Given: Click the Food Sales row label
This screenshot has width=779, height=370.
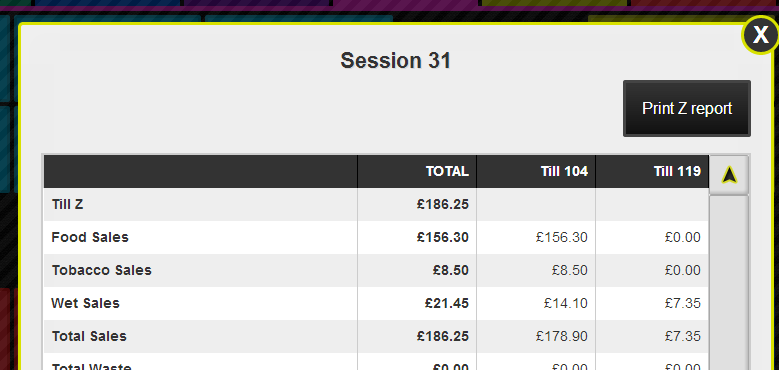Looking at the screenshot, I should tap(90, 237).
